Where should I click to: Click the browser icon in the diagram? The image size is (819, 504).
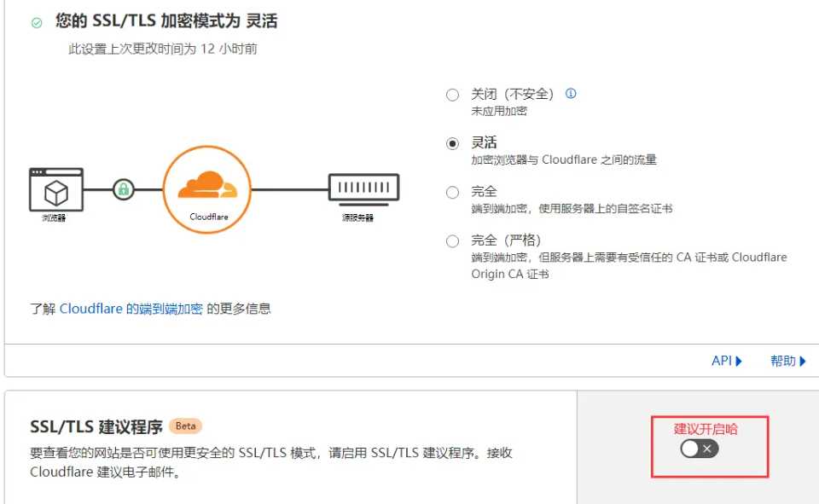click(56, 189)
